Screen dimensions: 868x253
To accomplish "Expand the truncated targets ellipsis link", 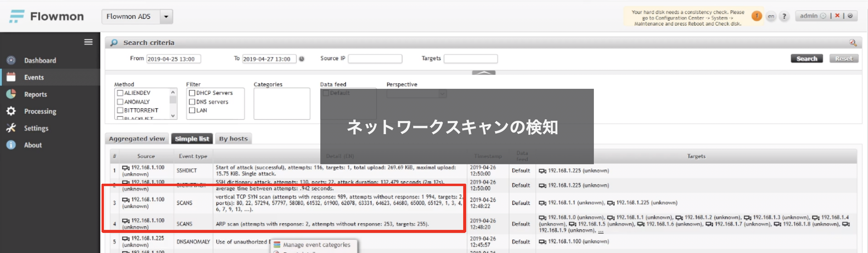I will (x=601, y=230).
